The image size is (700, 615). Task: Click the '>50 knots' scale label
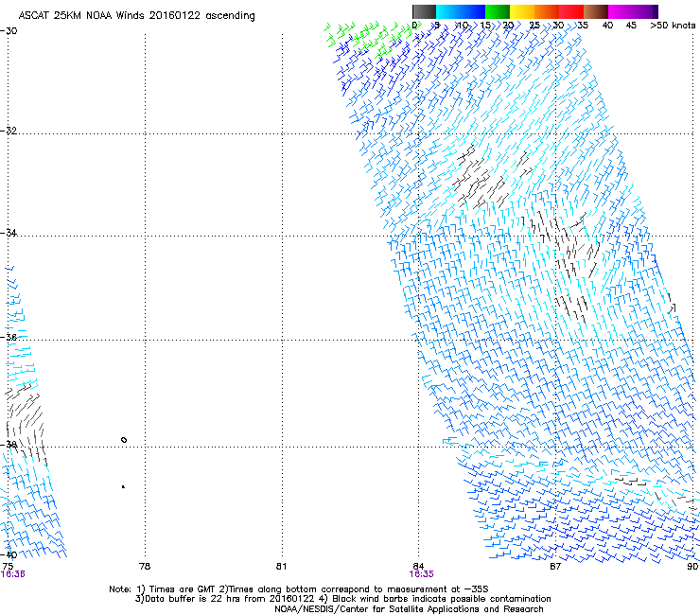click(x=673, y=26)
